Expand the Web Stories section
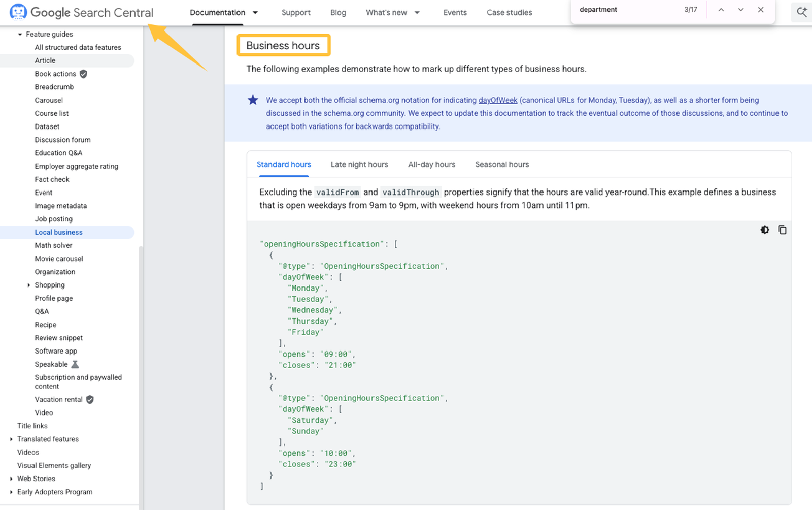This screenshot has height=510, width=812. coord(11,479)
